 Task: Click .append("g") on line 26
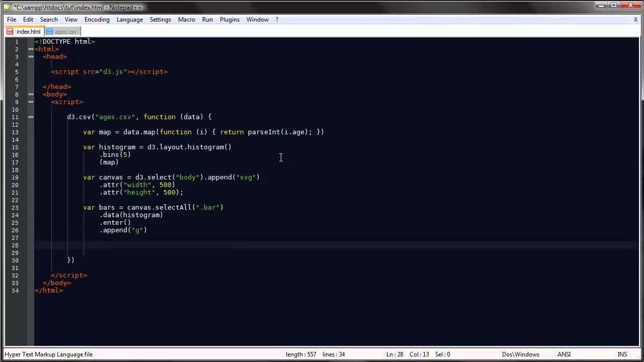(x=123, y=230)
